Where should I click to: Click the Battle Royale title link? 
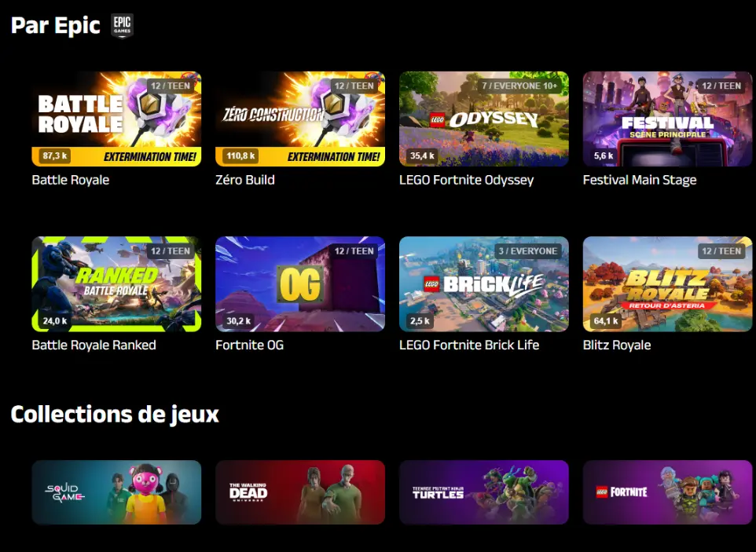71,180
